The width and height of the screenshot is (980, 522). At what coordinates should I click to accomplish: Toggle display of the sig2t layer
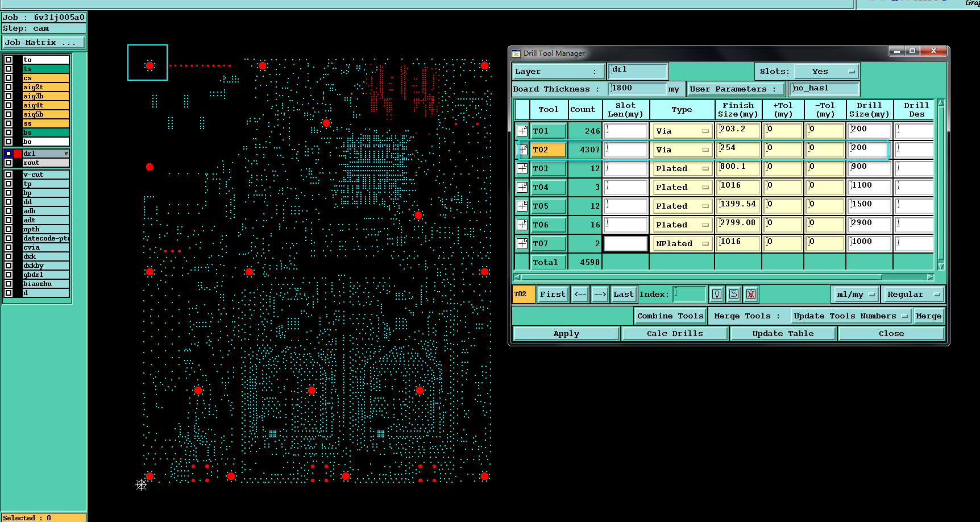point(9,87)
